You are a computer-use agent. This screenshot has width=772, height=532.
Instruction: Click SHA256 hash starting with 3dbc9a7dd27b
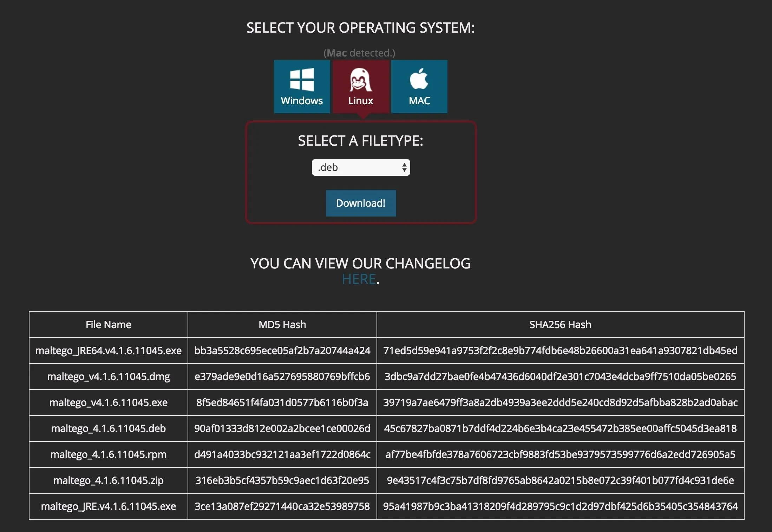(x=560, y=377)
